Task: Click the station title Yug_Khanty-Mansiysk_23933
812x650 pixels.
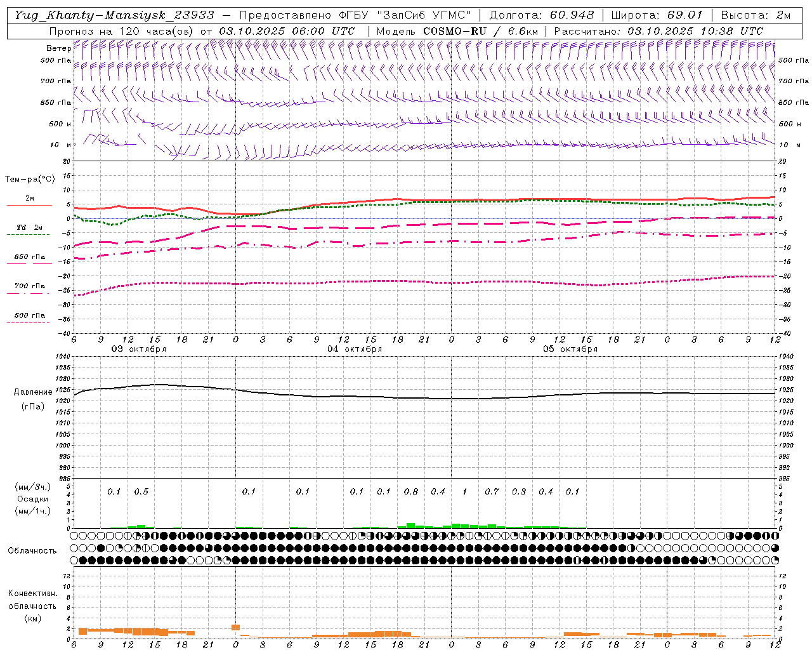Action: click(x=114, y=15)
